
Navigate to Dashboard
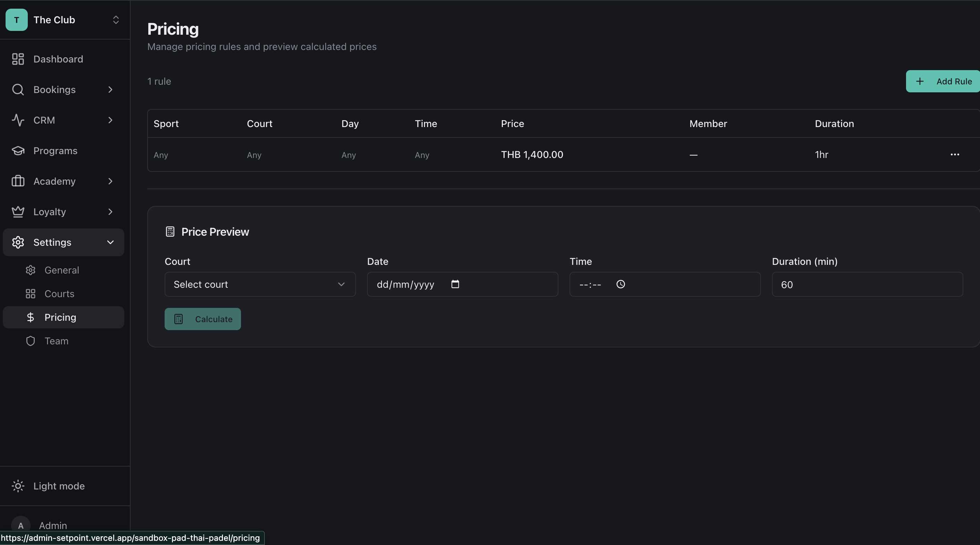[64, 59]
